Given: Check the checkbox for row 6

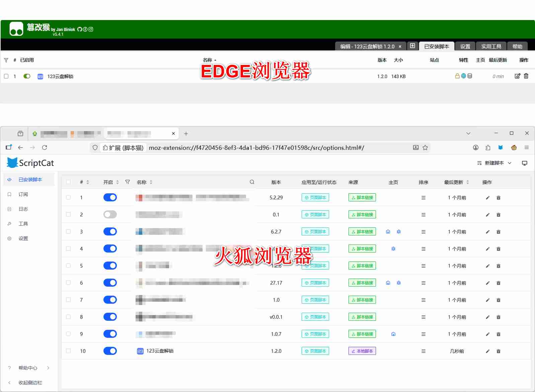Looking at the screenshot, I should 68,283.
